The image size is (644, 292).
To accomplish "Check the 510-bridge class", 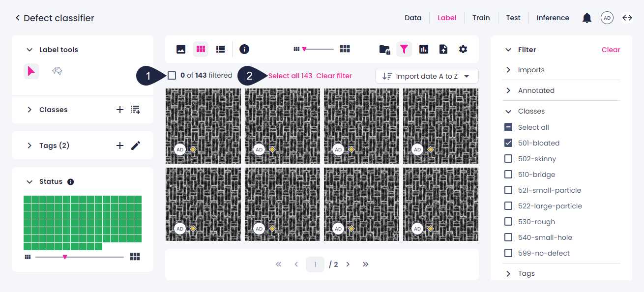I will coord(508,175).
